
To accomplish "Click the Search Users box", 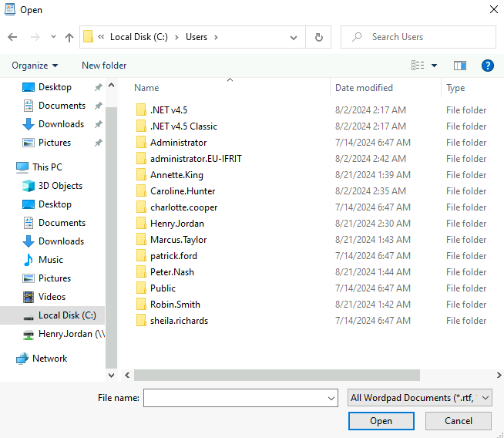I will [x=418, y=37].
